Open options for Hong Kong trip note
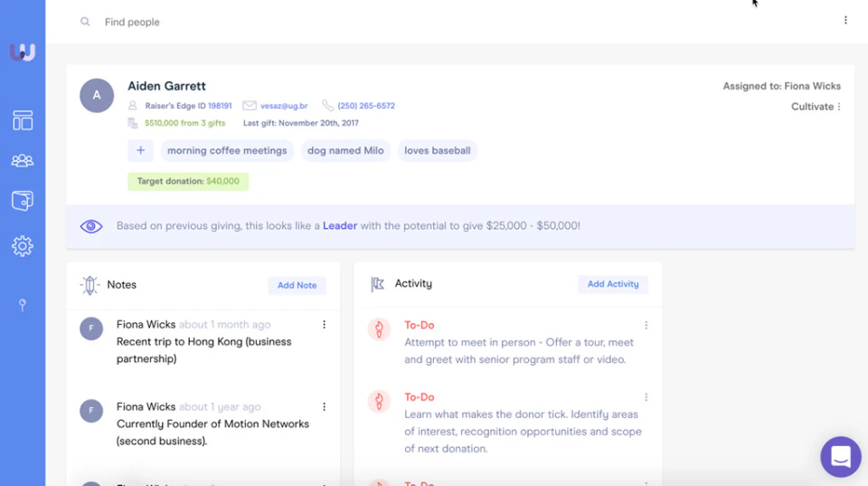Screen dimensions: 868x486 (x=324, y=325)
